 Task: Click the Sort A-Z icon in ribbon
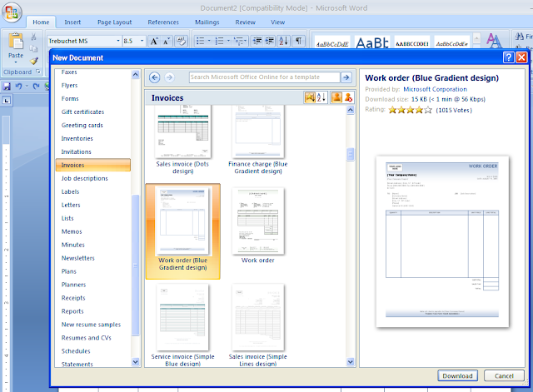tap(283, 42)
